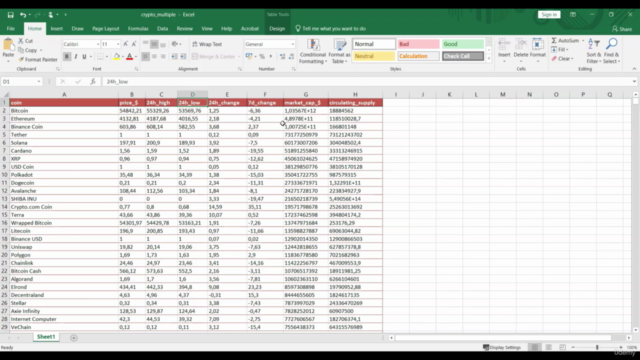
Task: Apply the Calculation cell style
Action: coord(418,56)
